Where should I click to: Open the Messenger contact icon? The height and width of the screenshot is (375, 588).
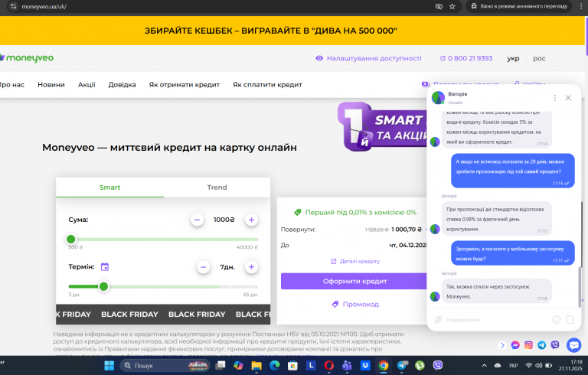[515, 345]
